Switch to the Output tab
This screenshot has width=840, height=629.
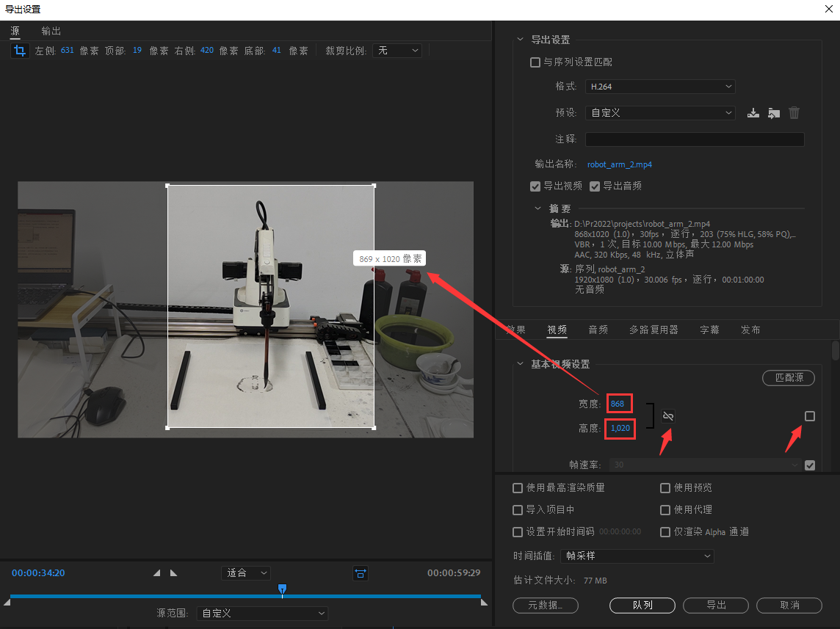(51, 31)
